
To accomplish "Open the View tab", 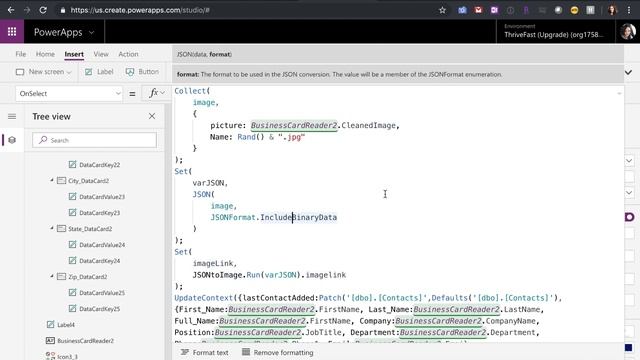I will tap(101, 54).
